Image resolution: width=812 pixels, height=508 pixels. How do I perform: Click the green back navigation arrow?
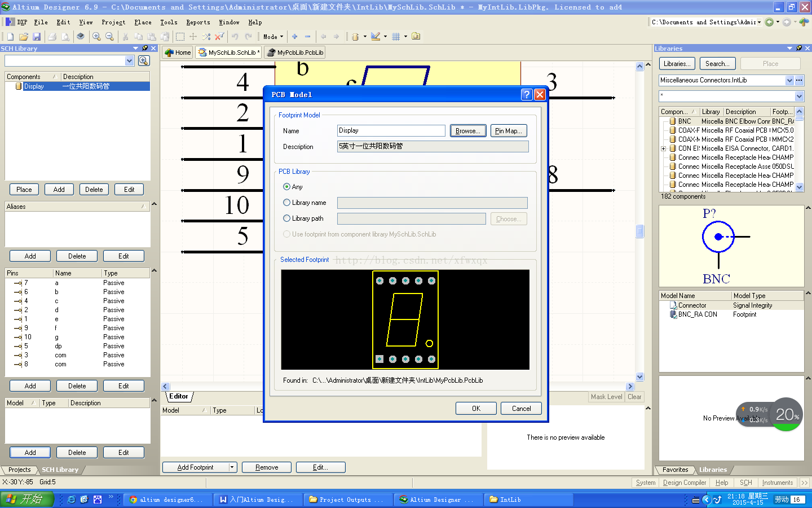click(769, 22)
